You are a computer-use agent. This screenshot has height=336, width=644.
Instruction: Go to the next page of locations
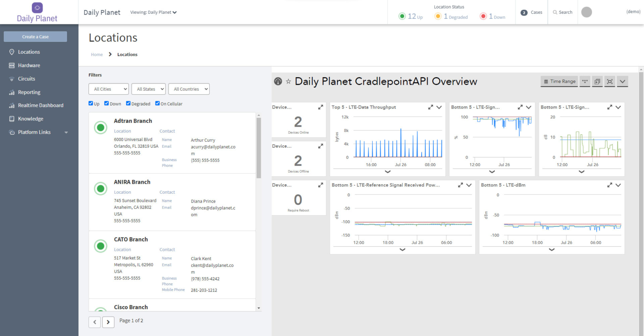pos(108,322)
